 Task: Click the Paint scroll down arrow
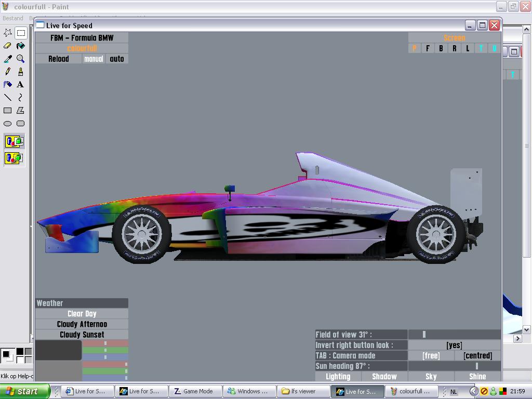526,329
